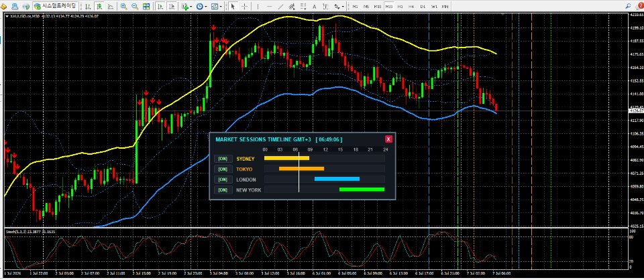
Task: Tile chart windows icon
Action: tap(146, 6)
